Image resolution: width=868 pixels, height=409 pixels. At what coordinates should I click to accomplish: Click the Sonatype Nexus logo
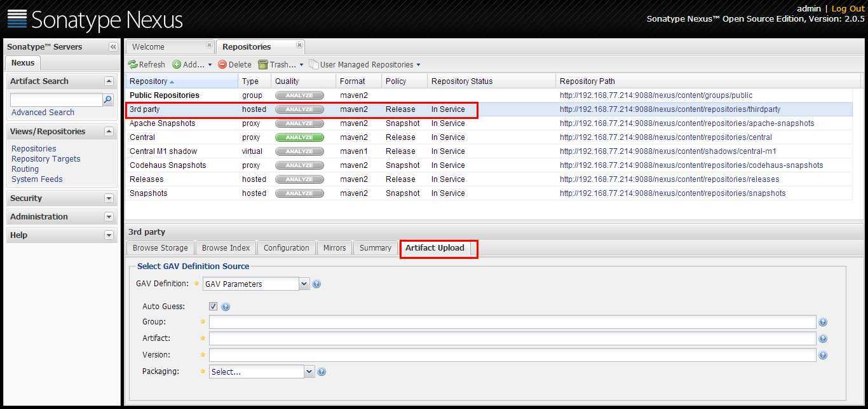coord(95,20)
